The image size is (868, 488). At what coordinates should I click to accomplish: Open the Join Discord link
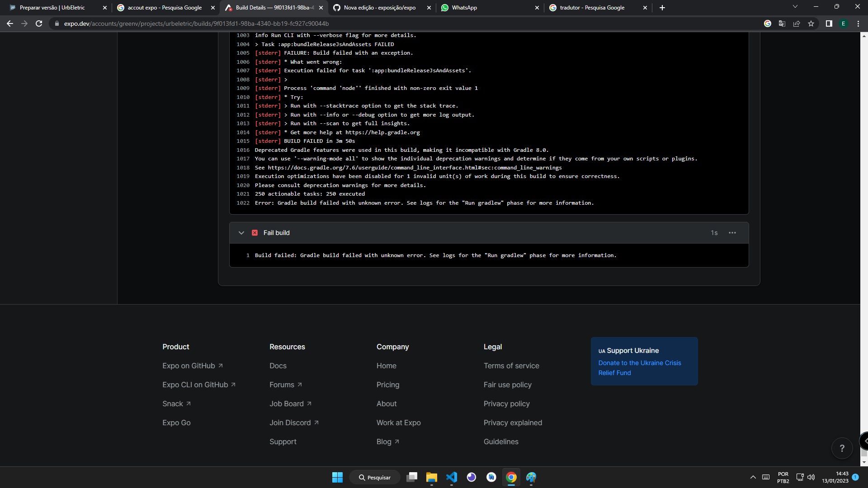point(291,422)
